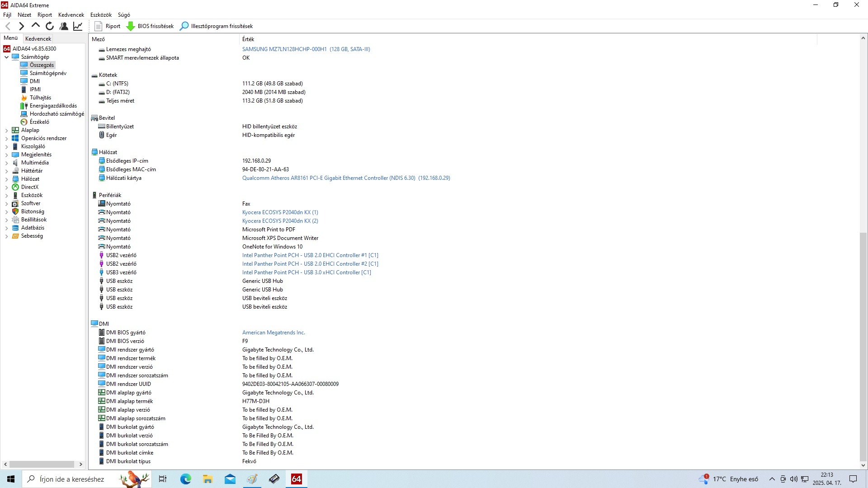This screenshot has height=488, width=868.
Task: Select the DMI tree item
Action: (x=35, y=81)
